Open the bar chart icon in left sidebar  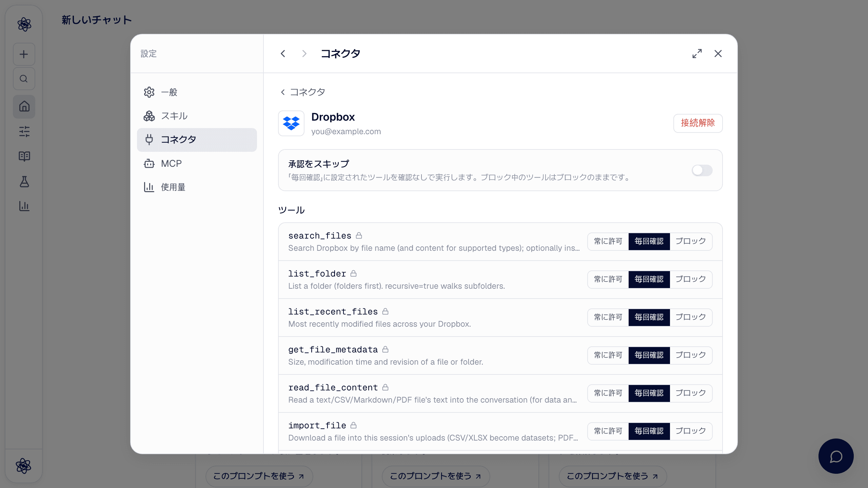(24, 206)
